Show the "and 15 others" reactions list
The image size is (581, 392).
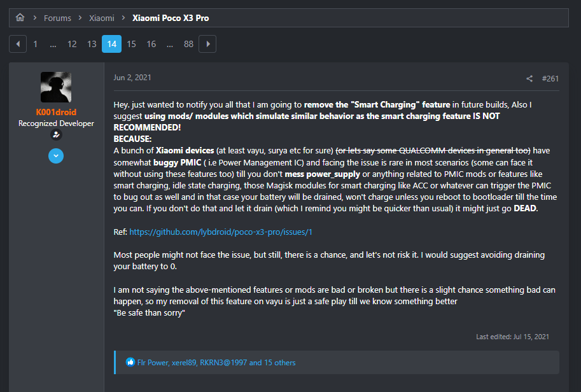tap(272, 363)
